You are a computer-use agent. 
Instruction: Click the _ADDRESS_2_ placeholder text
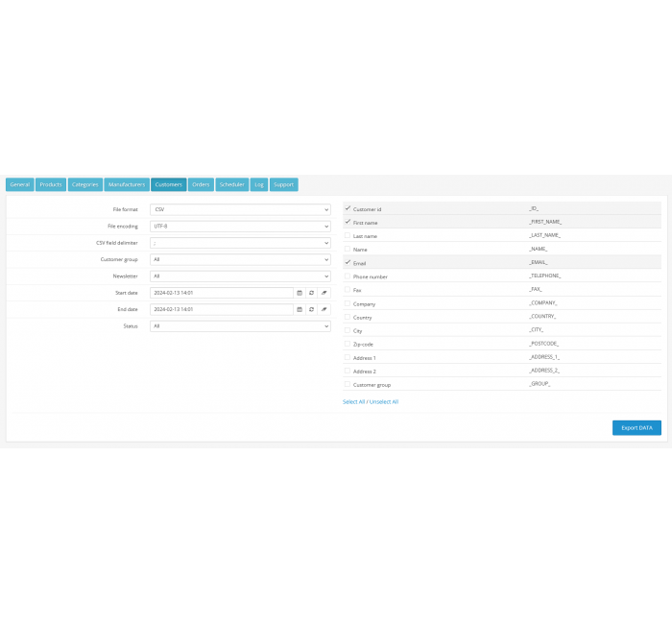[544, 371]
